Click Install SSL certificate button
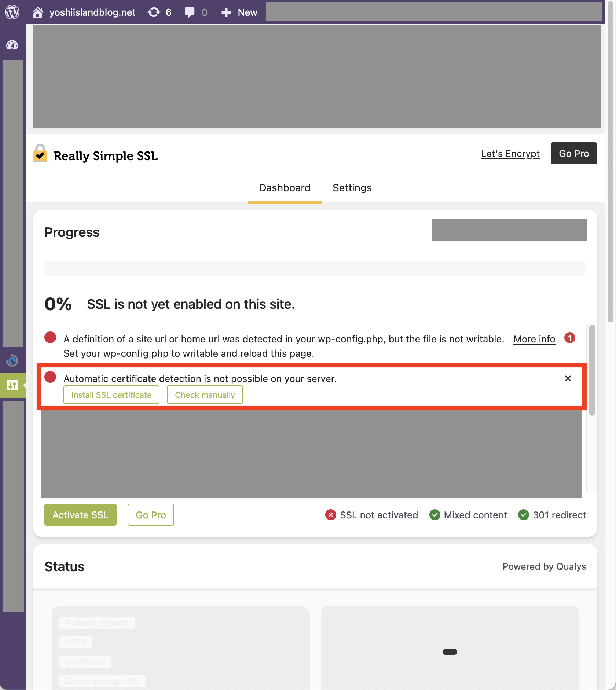The image size is (616, 690). click(x=111, y=395)
